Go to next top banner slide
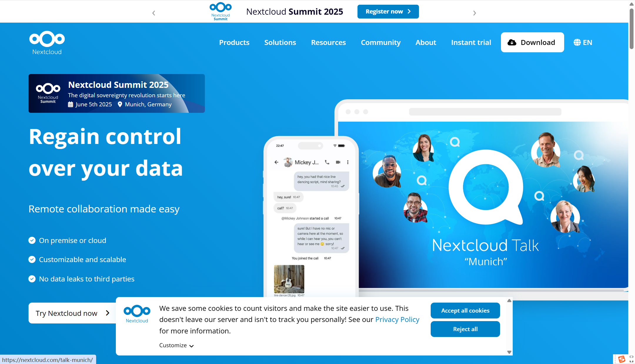 coord(474,13)
